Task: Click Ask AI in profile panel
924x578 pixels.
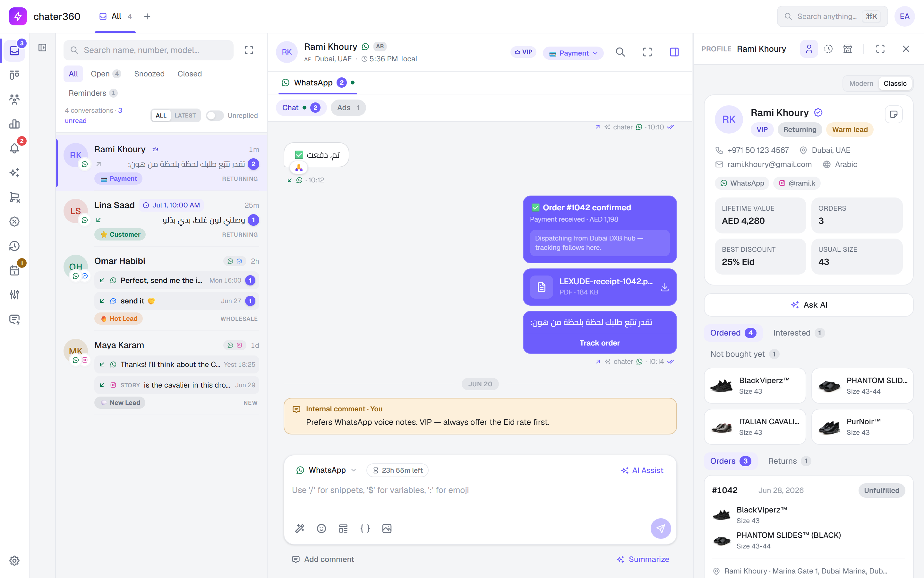Action: [x=809, y=305]
